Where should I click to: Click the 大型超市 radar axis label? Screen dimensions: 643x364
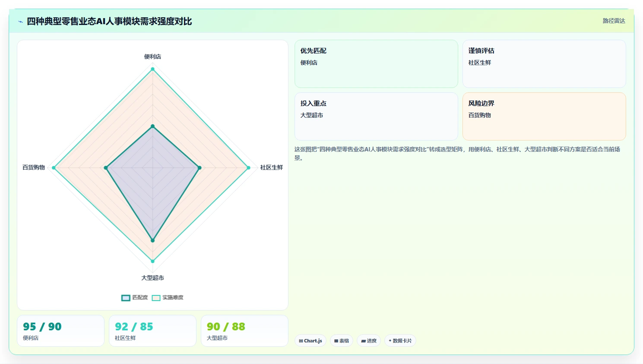152,278
